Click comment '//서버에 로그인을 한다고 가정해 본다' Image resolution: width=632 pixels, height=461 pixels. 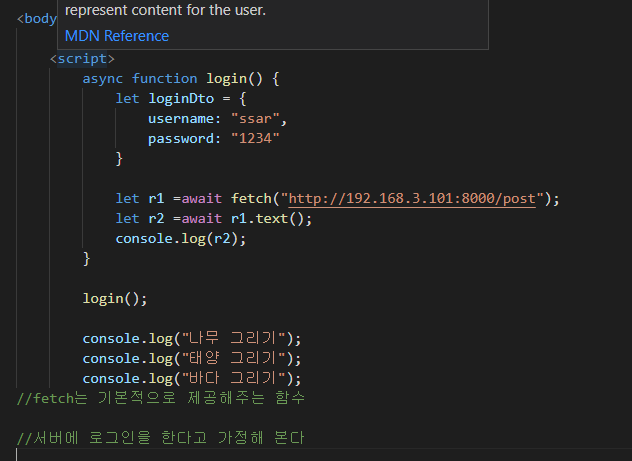[x=161, y=438]
